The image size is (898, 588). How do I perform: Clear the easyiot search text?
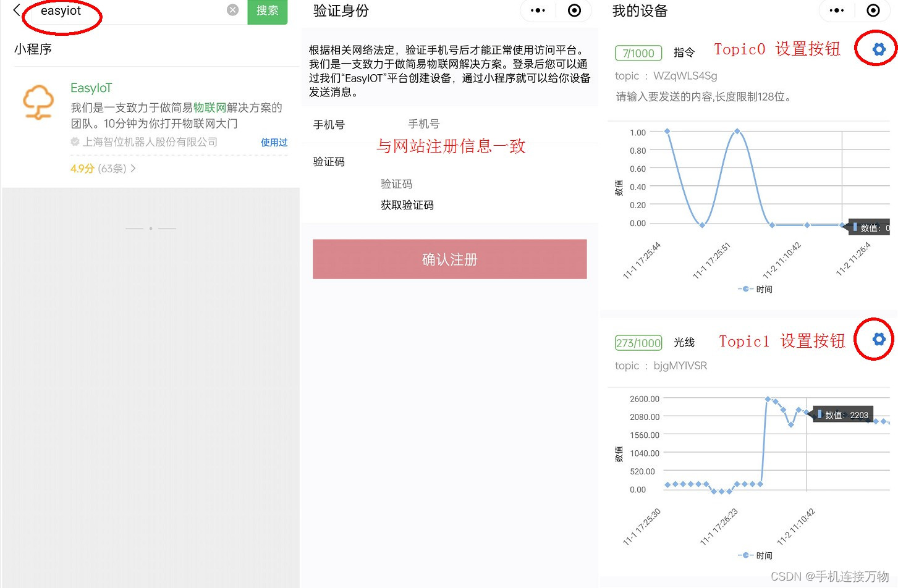[x=232, y=10]
